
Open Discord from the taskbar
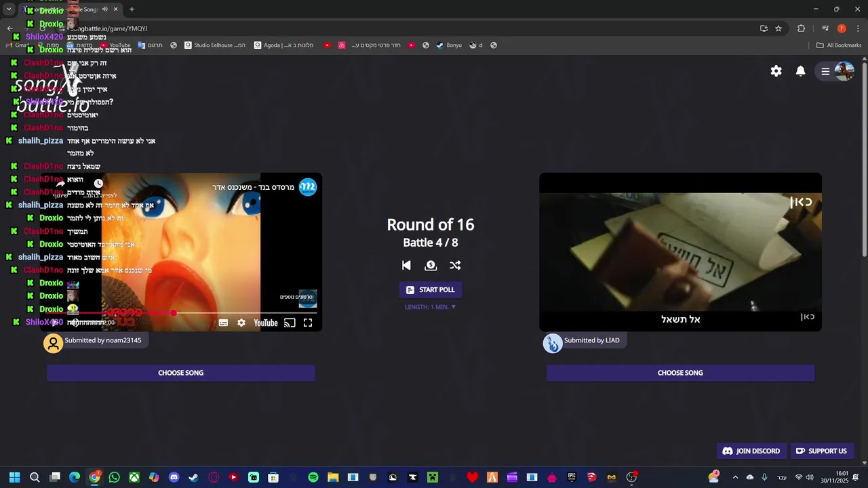coord(174,477)
